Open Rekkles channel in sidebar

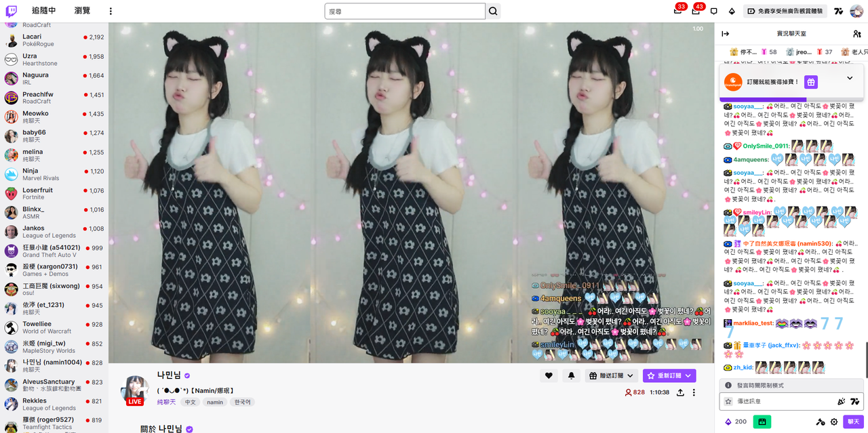[x=54, y=404]
